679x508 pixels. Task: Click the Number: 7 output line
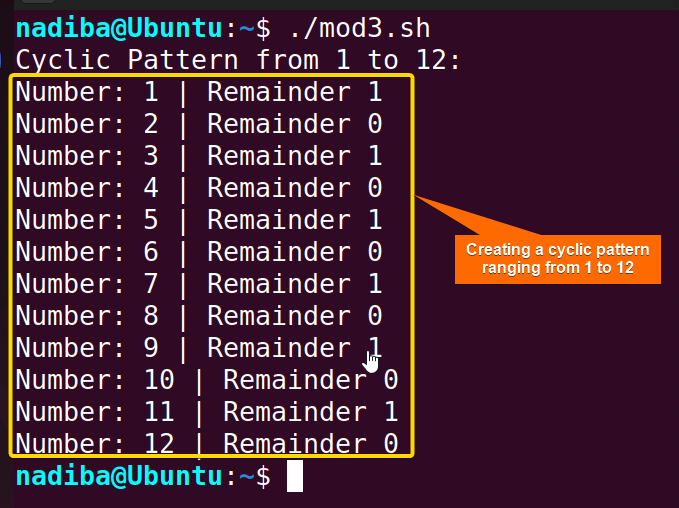[x=199, y=284]
